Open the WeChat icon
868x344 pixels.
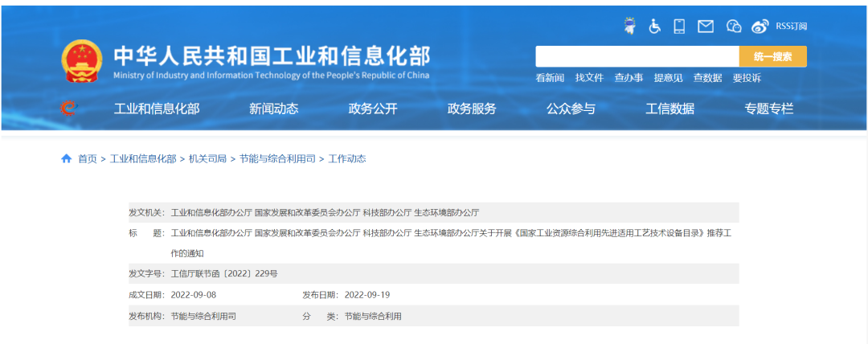pos(734,26)
